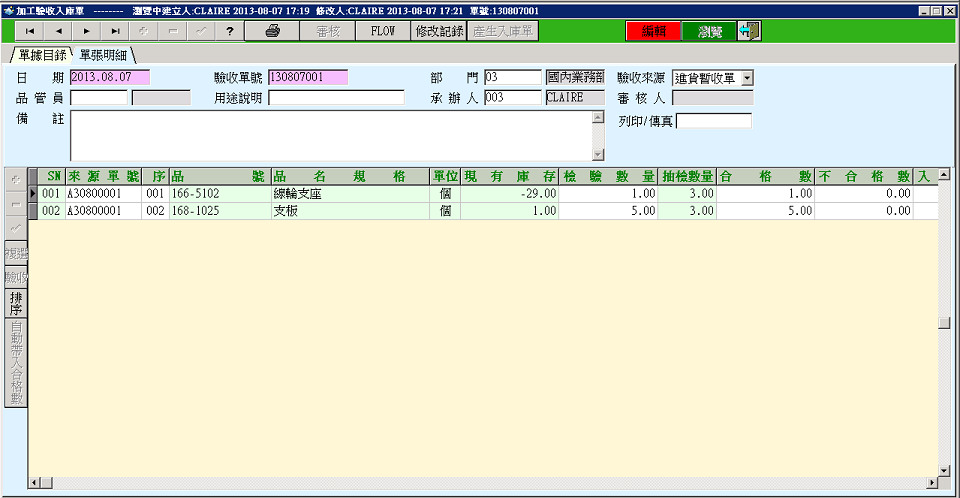Switch to red 編輯 edit mode
The height and width of the screenshot is (498, 960).
[652, 31]
